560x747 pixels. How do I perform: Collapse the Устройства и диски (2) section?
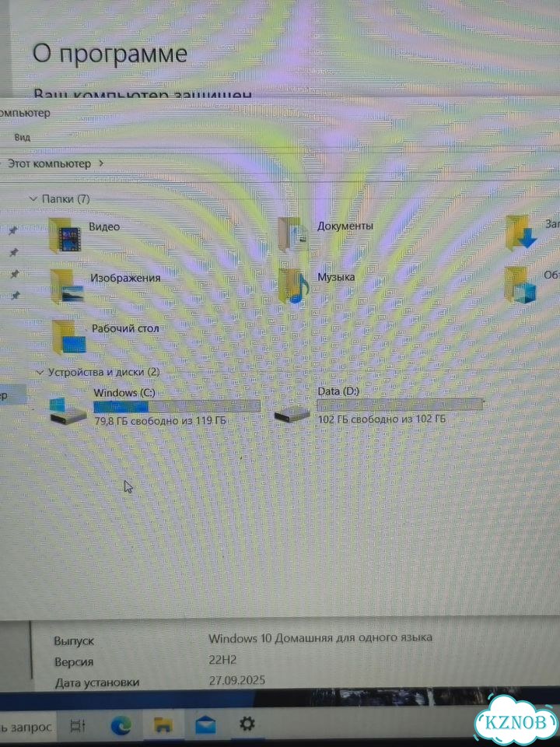tap(40, 372)
